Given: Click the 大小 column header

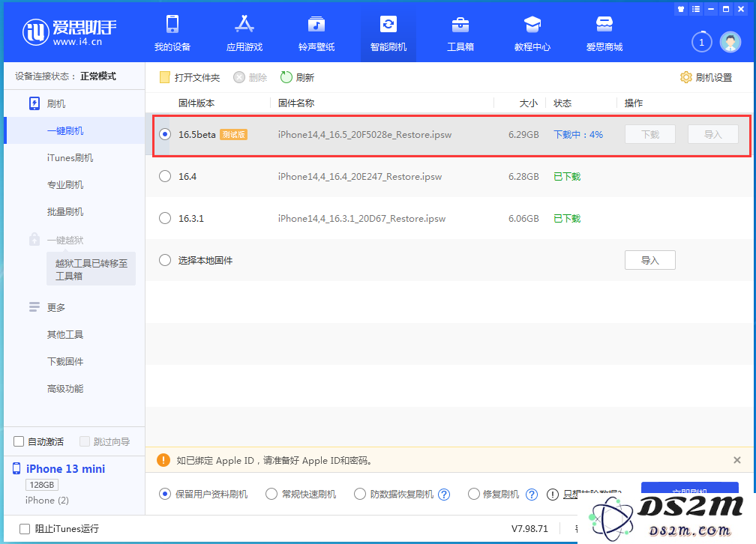Looking at the screenshot, I should click(x=529, y=103).
